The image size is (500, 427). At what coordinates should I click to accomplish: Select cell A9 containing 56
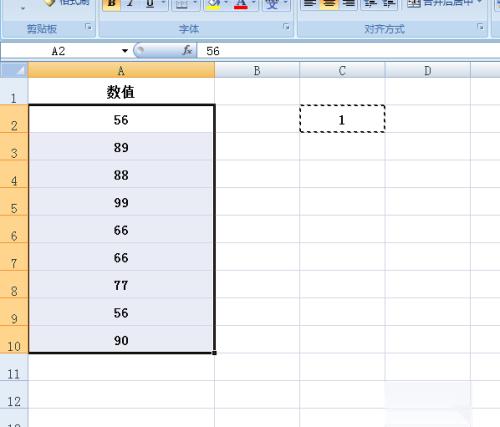tap(121, 312)
